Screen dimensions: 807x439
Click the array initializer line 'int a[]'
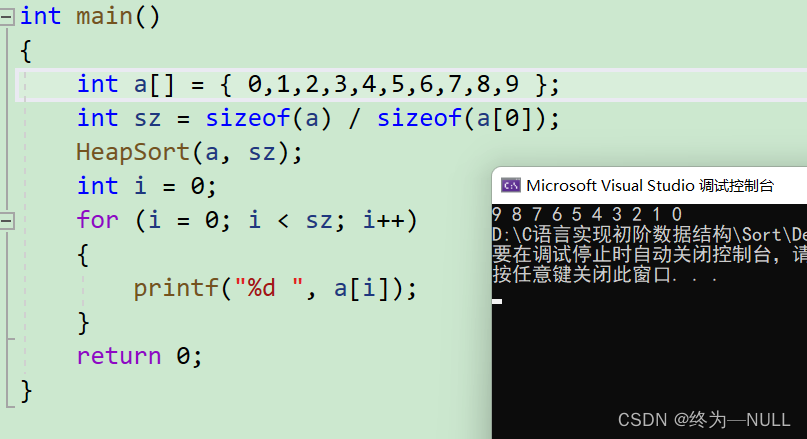(x=318, y=84)
